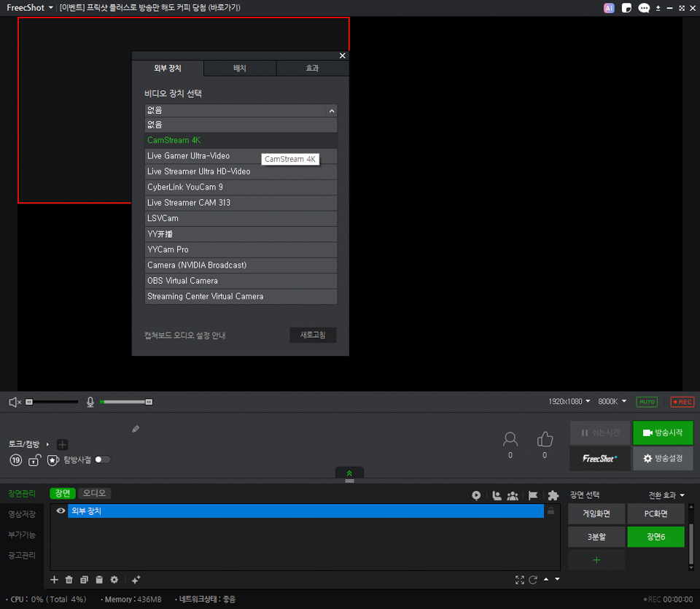700x609 pixels.
Task: Open source settings gear below the source list
Action: pyautogui.click(x=114, y=580)
